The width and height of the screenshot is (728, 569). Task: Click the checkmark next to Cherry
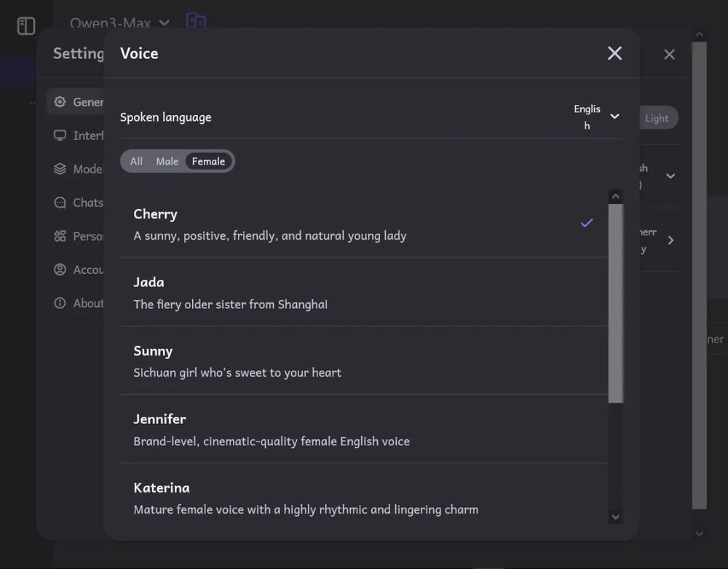pos(587,223)
